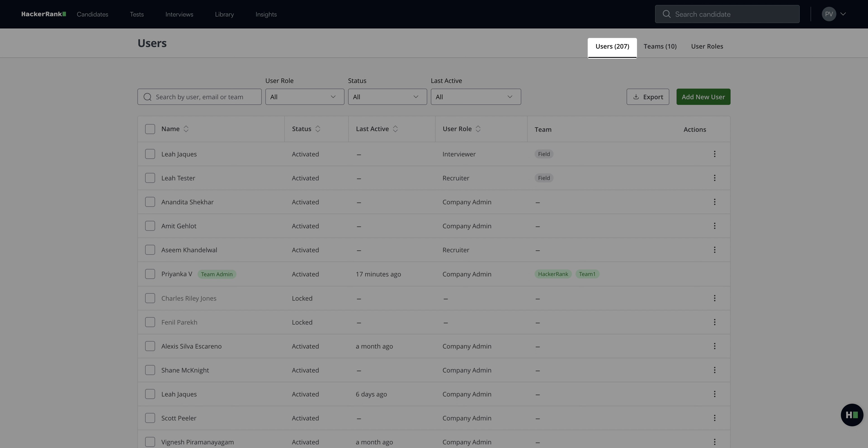
Task: Expand the Status filter dropdown
Action: click(x=387, y=97)
